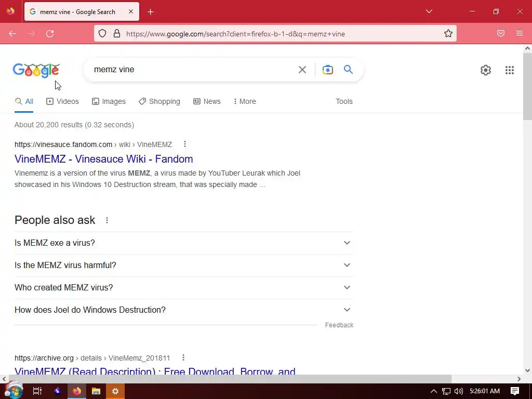The image size is (532, 399).
Task: Show hidden system tray icons
Action: (434, 391)
